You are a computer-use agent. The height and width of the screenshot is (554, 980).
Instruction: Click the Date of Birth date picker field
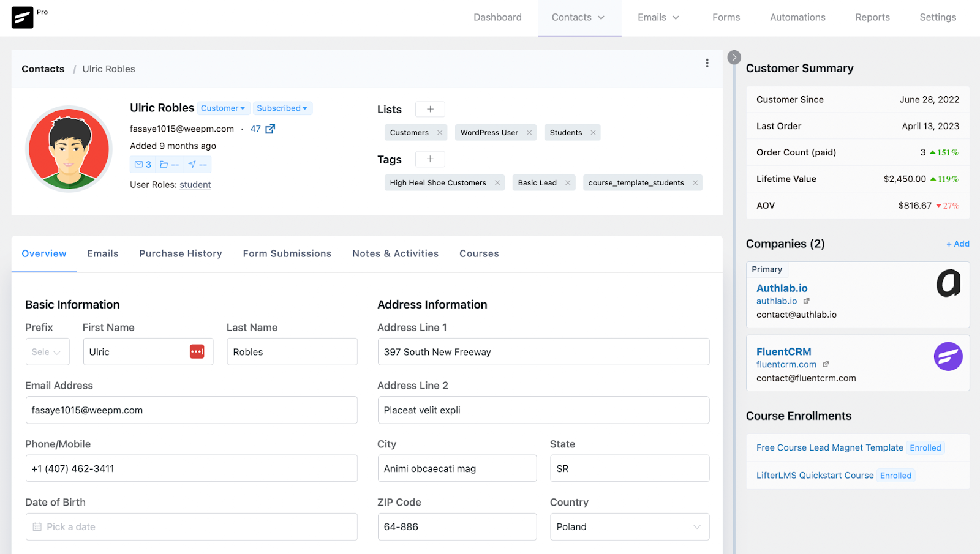click(191, 527)
